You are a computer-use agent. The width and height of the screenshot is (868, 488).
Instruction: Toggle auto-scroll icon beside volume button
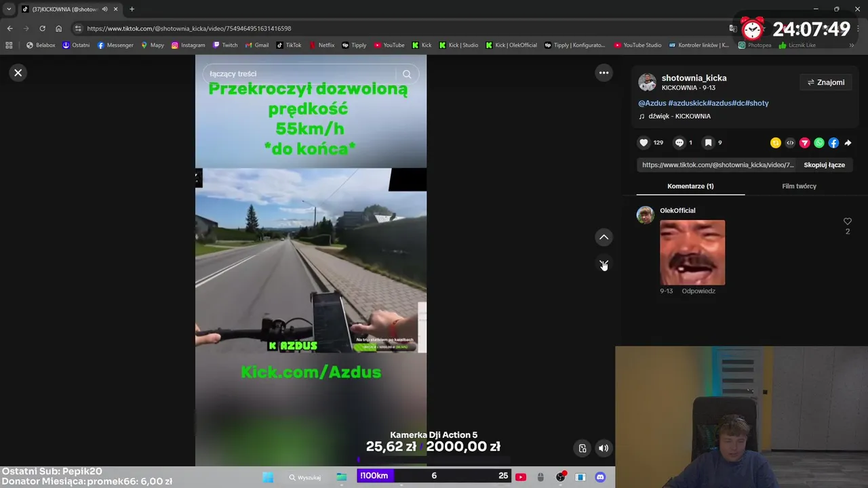point(582,448)
